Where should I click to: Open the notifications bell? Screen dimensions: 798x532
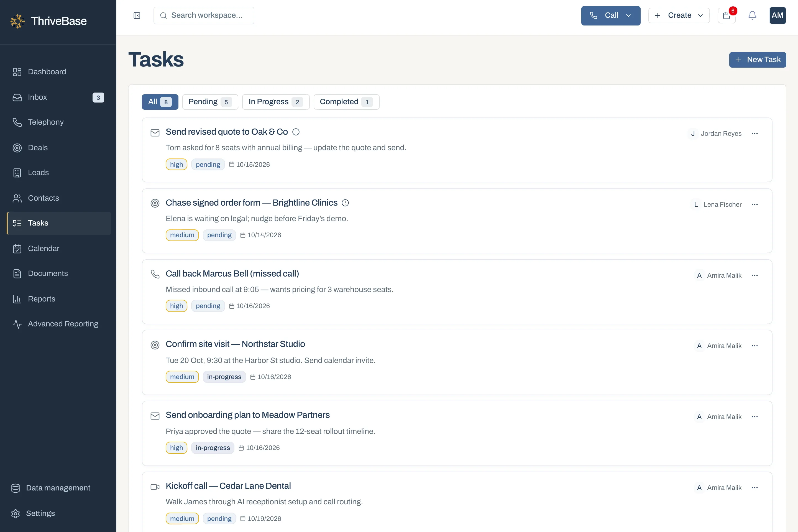752,16
